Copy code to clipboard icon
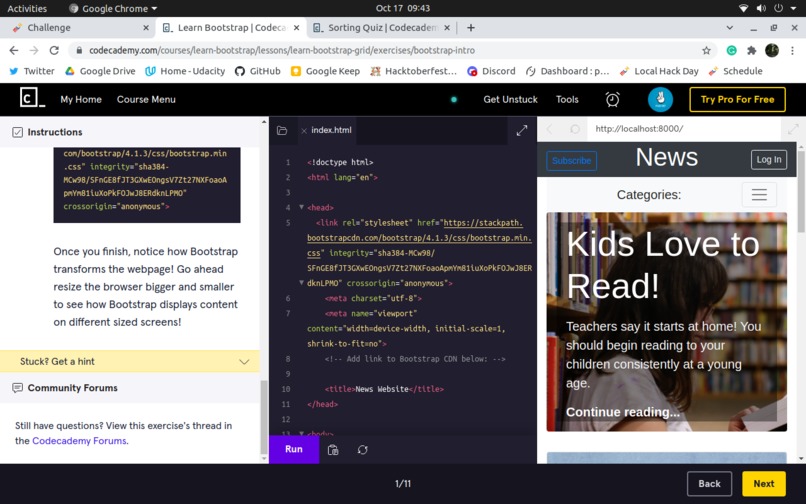This screenshot has width=806, height=504. 333,450
